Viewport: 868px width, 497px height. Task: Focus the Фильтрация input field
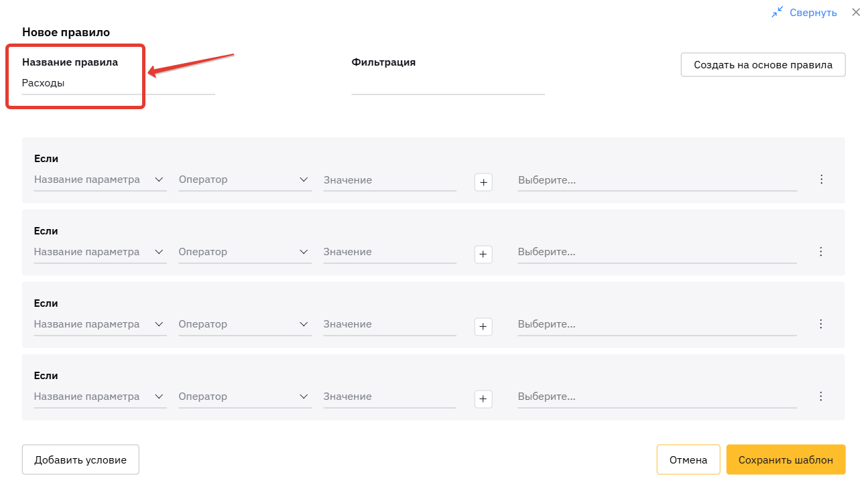tap(448, 84)
